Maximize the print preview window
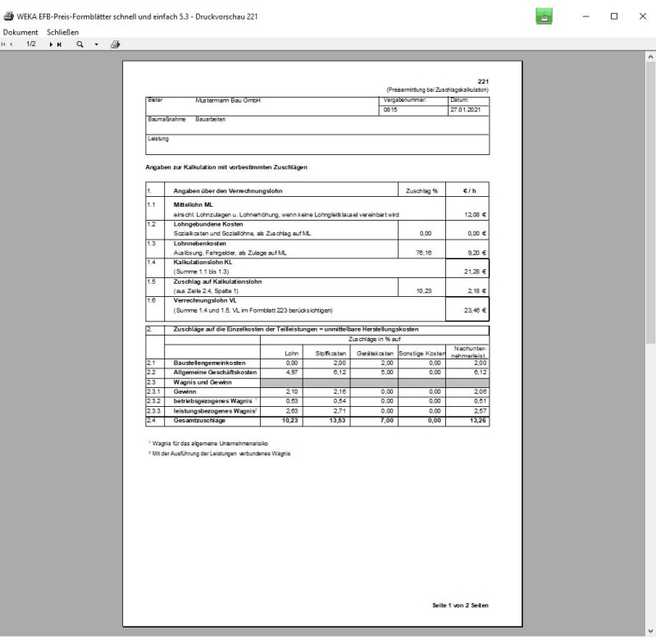656x644 pixels. click(x=614, y=16)
